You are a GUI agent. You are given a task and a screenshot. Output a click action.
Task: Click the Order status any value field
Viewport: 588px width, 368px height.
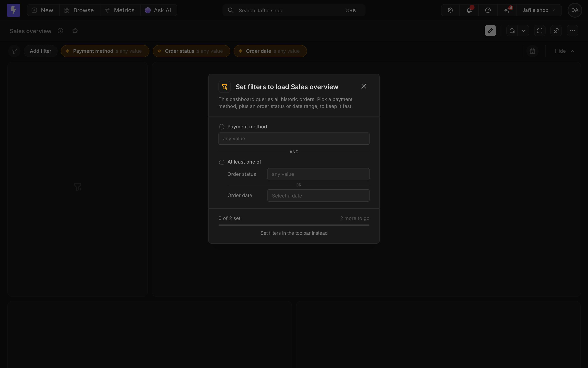[318, 174]
